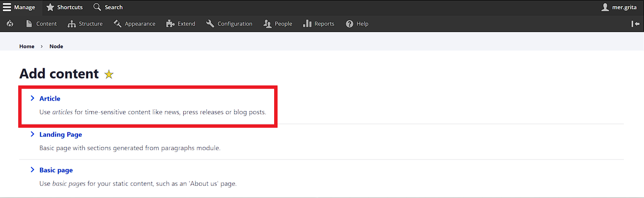This screenshot has width=644, height=198.
Task: Click the Help question mark icon
Action: pos(349,24)
